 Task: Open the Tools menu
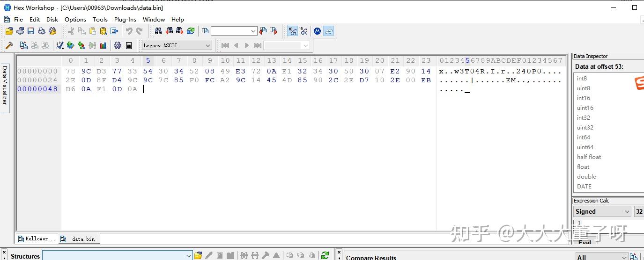pyautogui.click(x=100, y=19)
